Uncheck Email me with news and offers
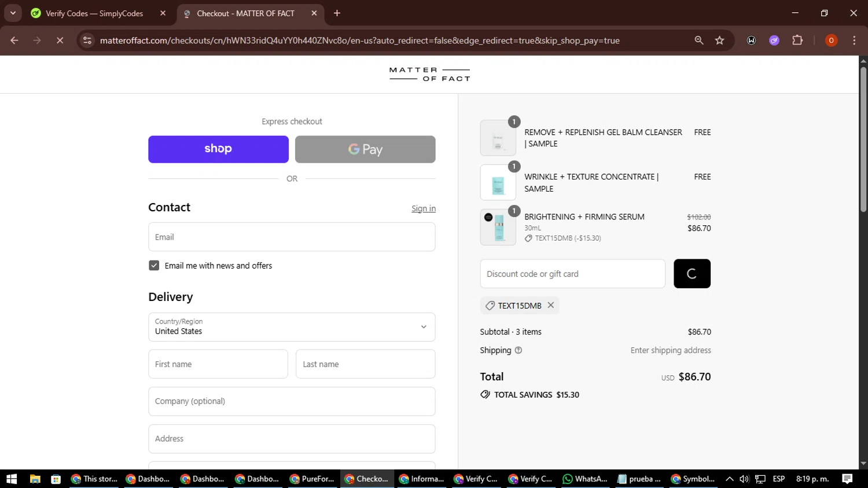The image size is (868, 488). [x=154, y=266]
